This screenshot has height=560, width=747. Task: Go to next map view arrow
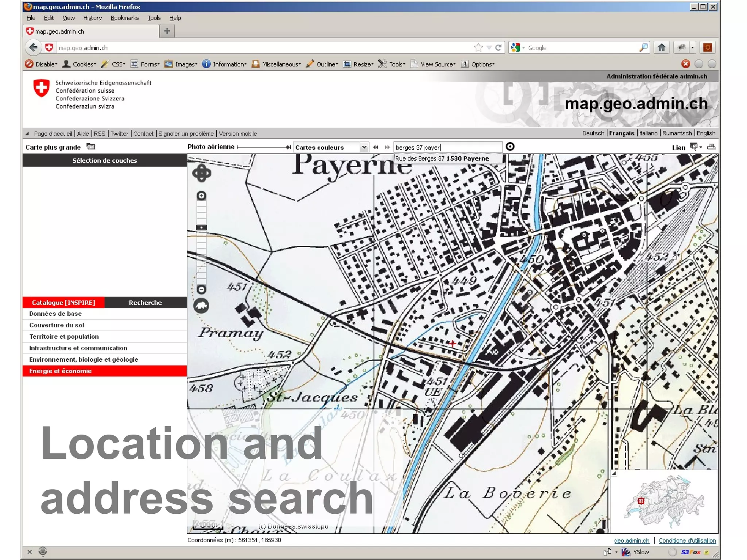387,147
